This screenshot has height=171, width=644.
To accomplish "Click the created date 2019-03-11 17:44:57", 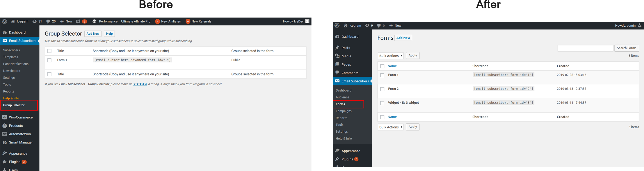I will point(571,103).
